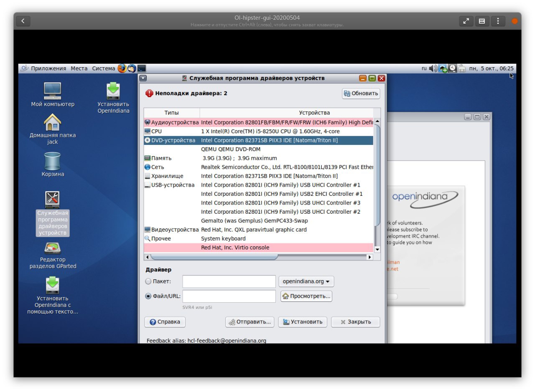Click the Просмотреть... browse button

tap(306, 296)
